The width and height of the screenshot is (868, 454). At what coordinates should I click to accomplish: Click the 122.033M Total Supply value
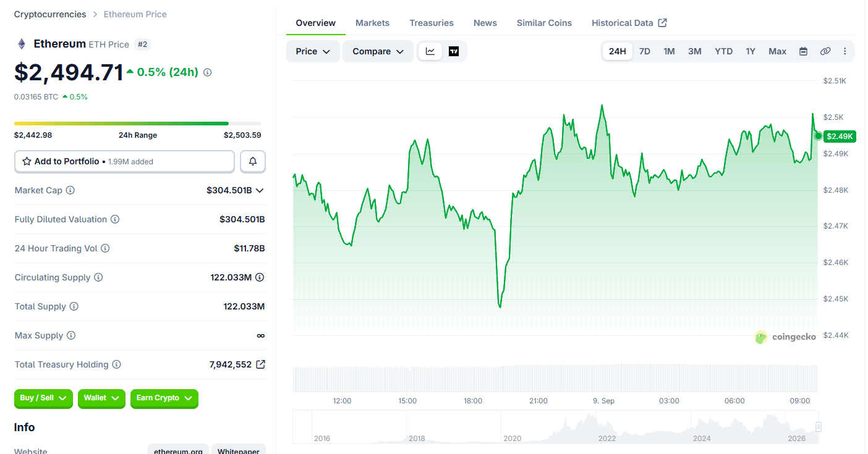tap(244, 306)
